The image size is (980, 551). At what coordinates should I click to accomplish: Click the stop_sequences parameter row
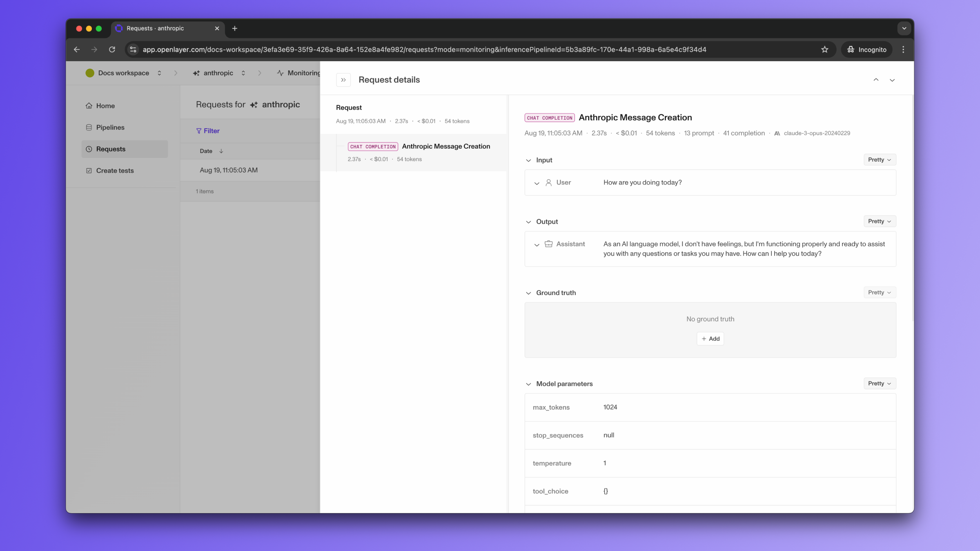pos(710,435)
